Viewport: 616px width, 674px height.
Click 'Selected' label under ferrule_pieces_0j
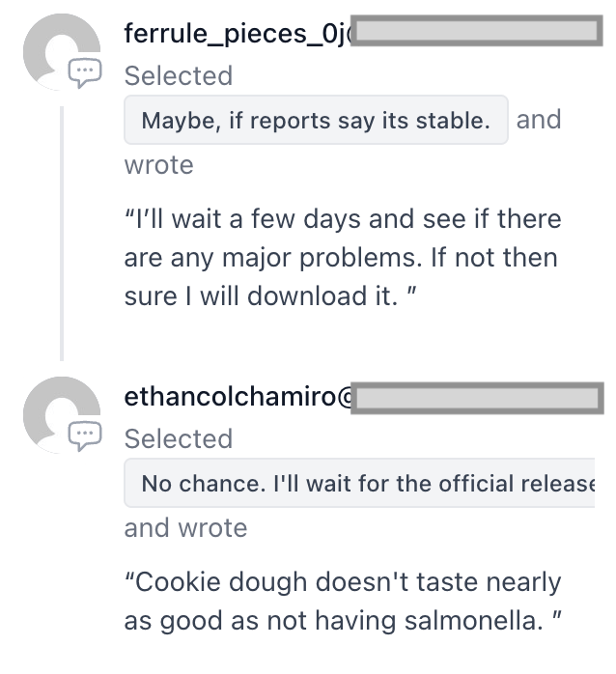[179, 75]
